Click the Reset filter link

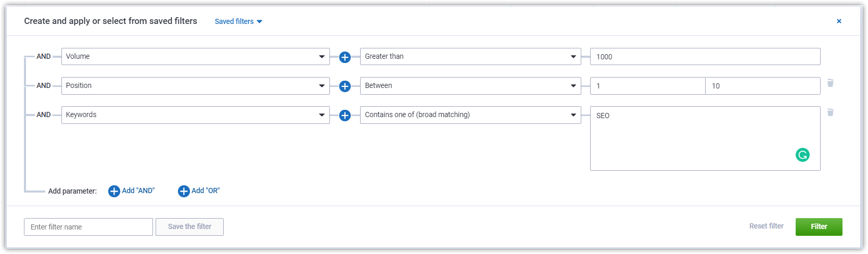point(766,226)
